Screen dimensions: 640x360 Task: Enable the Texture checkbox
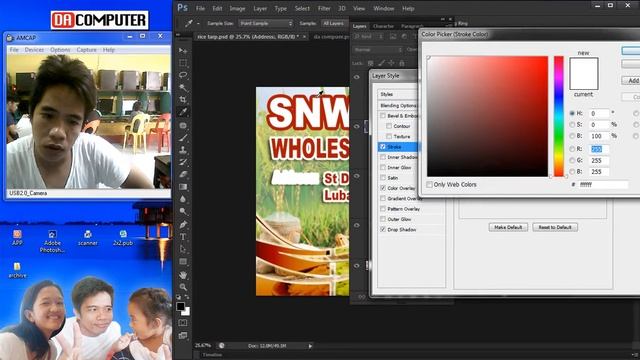point(389,136)
